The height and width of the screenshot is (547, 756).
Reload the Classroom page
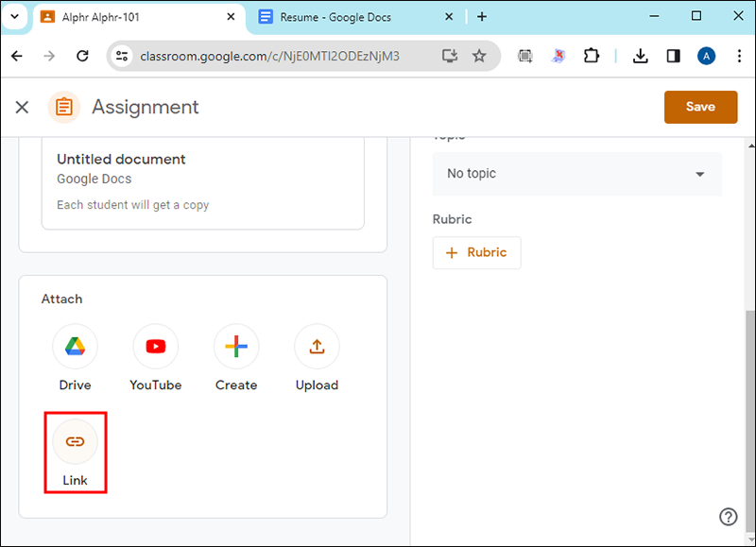[82, 56]
